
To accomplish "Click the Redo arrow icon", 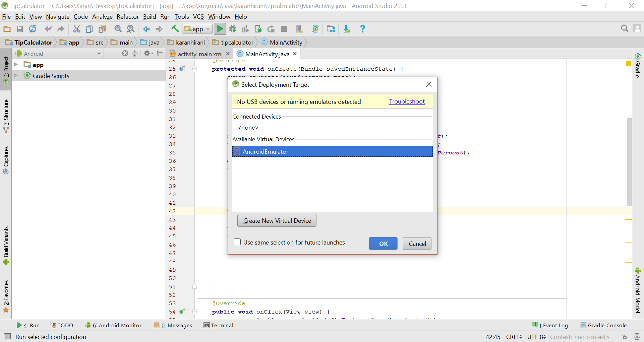I will pyautogui.click(x=61, y=29).
